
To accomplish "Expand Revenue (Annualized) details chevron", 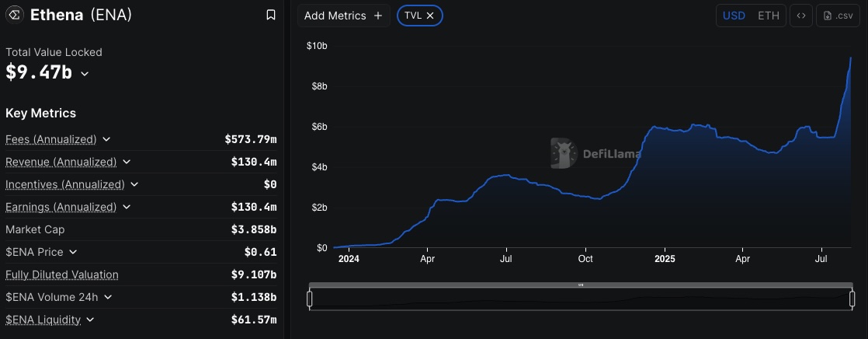I will tap(127, 162).
